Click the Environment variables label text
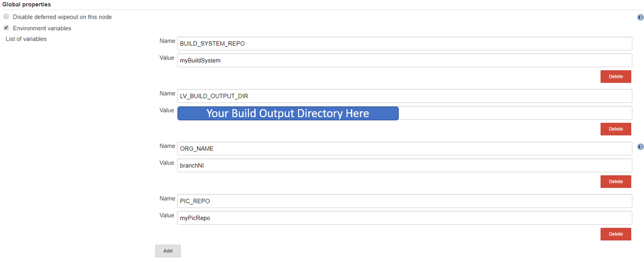644x262 pixels. click(42, 28)
